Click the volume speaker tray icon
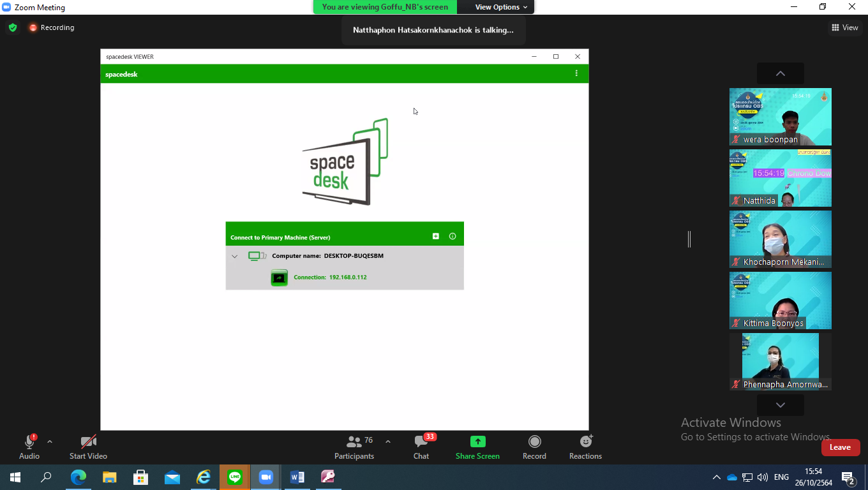868x490 pixels. (763, 477)
